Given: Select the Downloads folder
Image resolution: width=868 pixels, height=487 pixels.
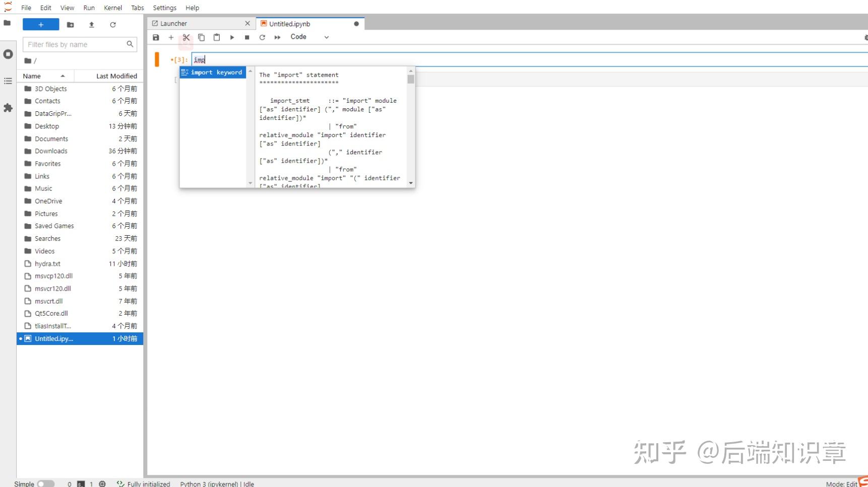Looking at the screenshot, I should (80, 151).
